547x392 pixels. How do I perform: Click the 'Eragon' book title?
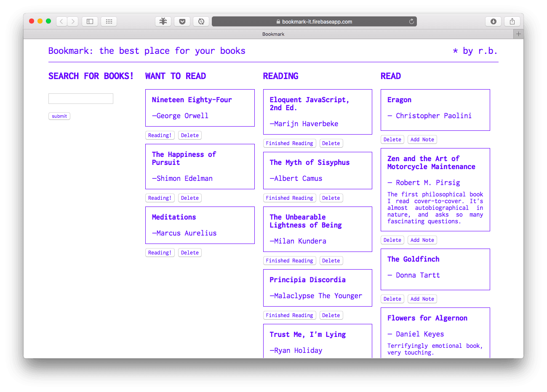click(x=399, y=100)
